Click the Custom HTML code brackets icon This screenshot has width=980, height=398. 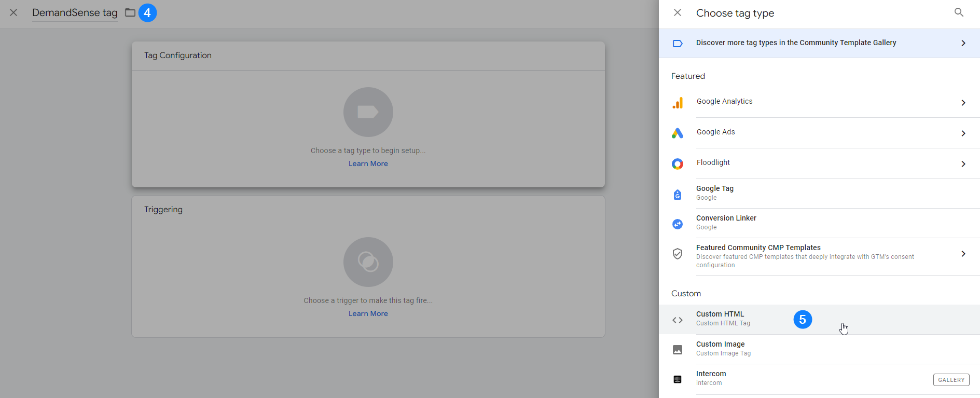click(x=678, y=320)
